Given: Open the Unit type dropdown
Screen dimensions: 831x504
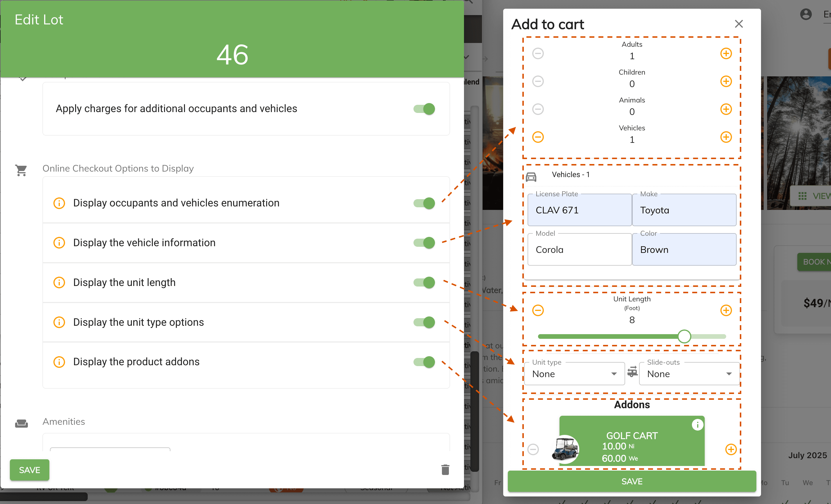Looking at the screenshot, I should (574, 374).
